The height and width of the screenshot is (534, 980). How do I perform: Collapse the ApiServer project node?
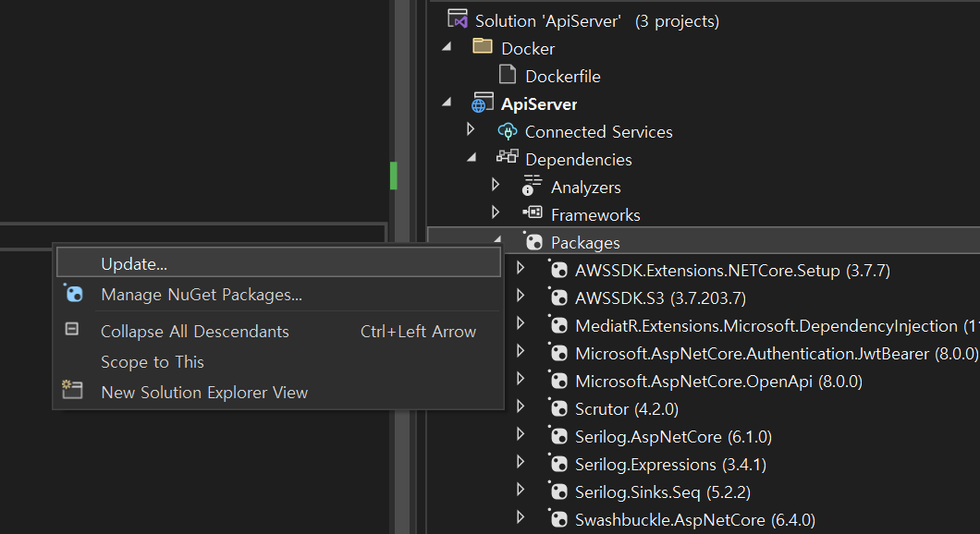(447, 102)
